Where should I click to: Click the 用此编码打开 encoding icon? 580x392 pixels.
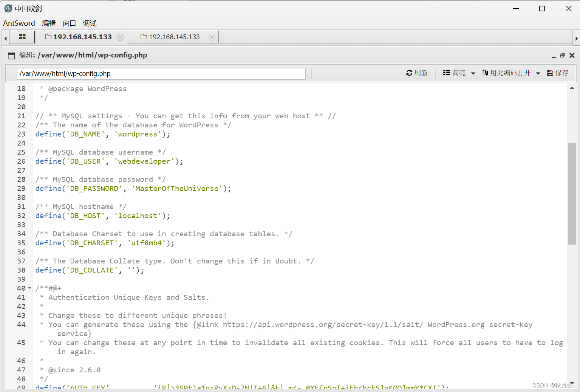[x=485, y=73]
